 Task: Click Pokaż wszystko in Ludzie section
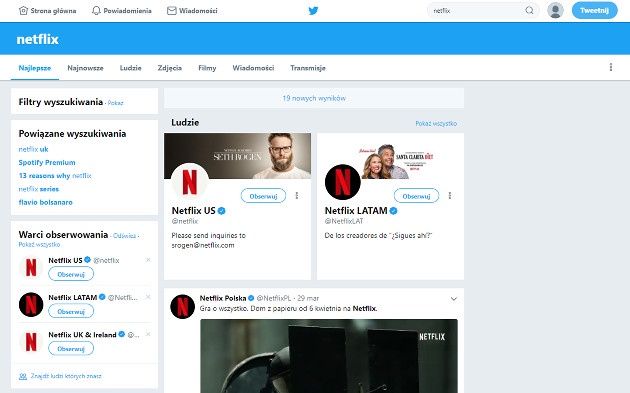[436, 123]
